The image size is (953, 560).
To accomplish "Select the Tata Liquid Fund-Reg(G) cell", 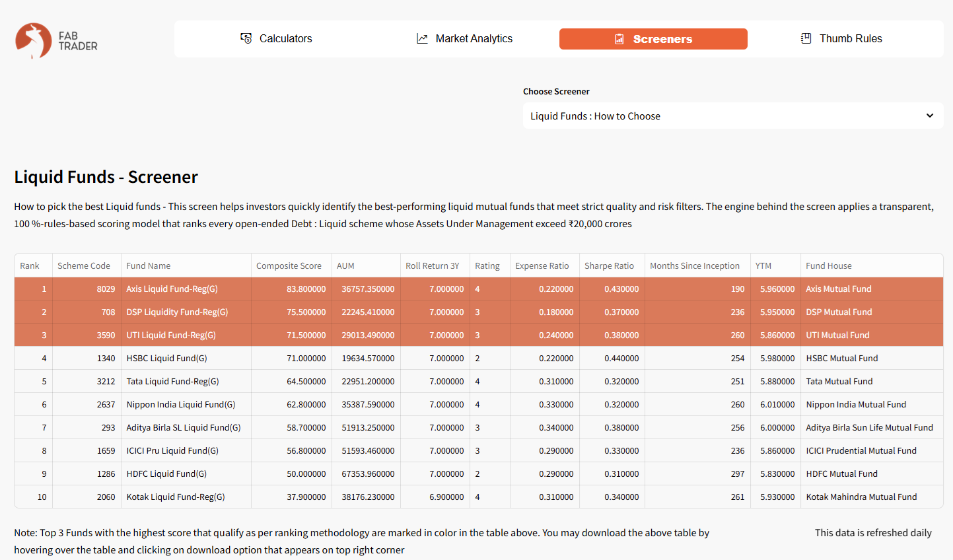I will coord(186,381).
